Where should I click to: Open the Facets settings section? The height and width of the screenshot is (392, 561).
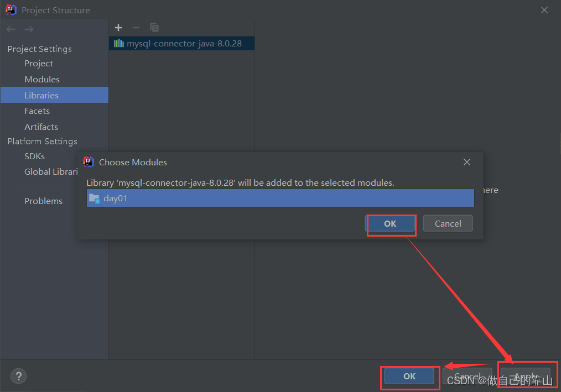coord(37,111)
